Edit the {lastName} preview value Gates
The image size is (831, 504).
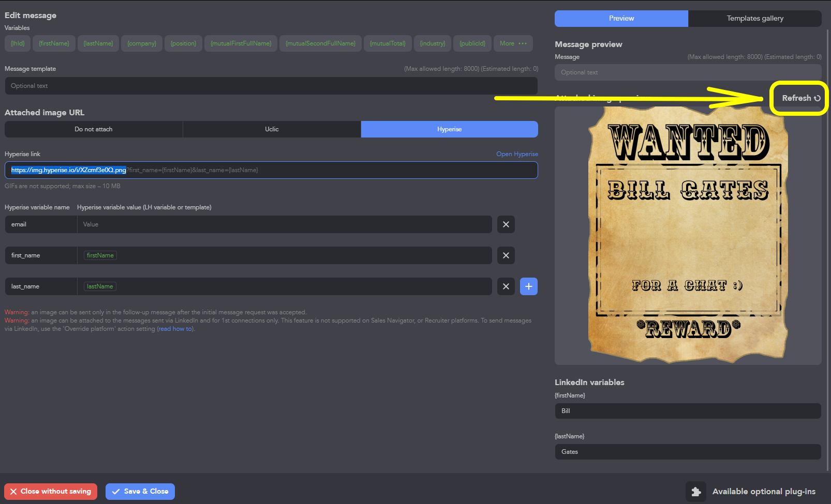[688, 452]
